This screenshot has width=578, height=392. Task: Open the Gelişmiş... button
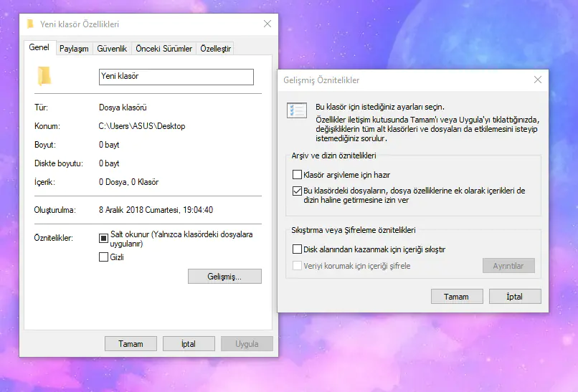tap(224, 277)
